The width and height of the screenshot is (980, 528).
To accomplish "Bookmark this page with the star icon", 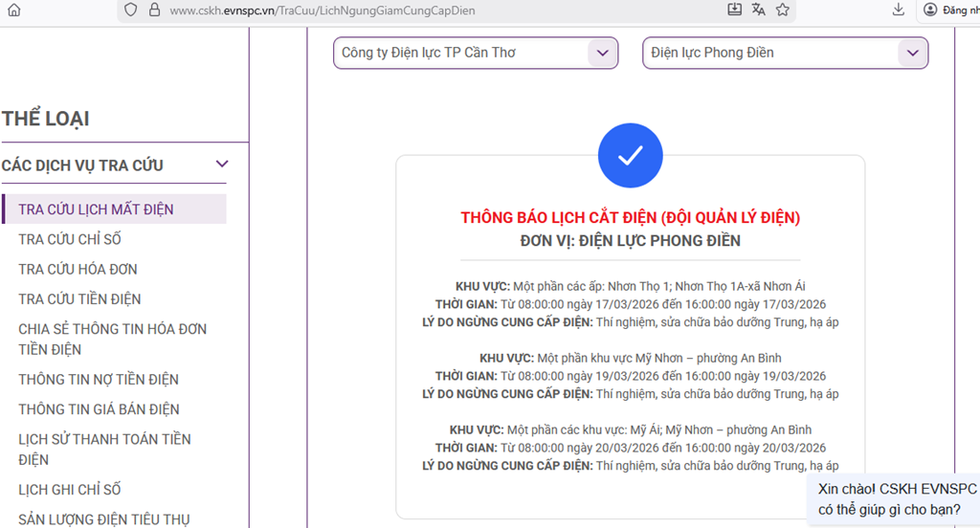I will coord(783,10).
